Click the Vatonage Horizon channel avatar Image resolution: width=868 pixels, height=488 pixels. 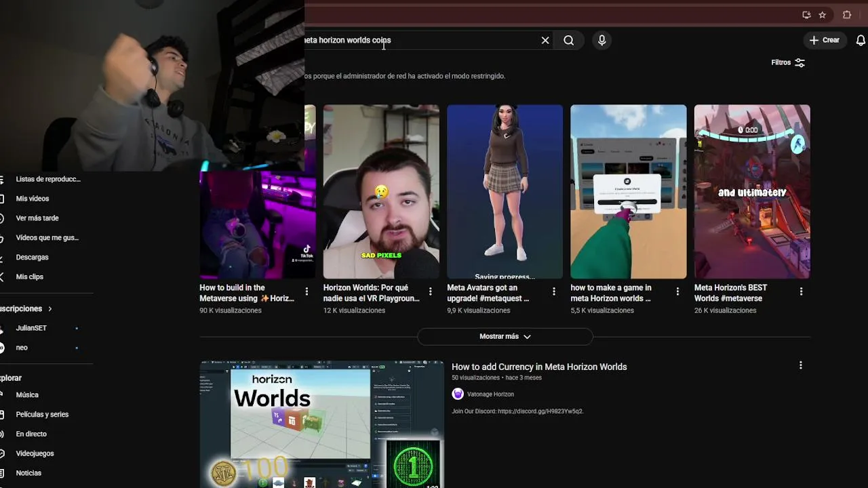click(x=458, y=394)
